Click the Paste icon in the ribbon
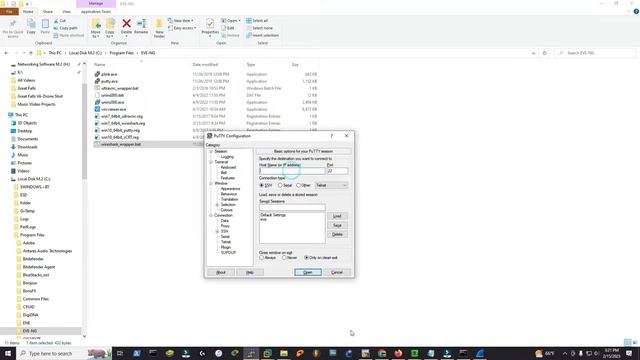Image resolution: width=640 pixels, height=360 pixels. (x=45, y=27)
